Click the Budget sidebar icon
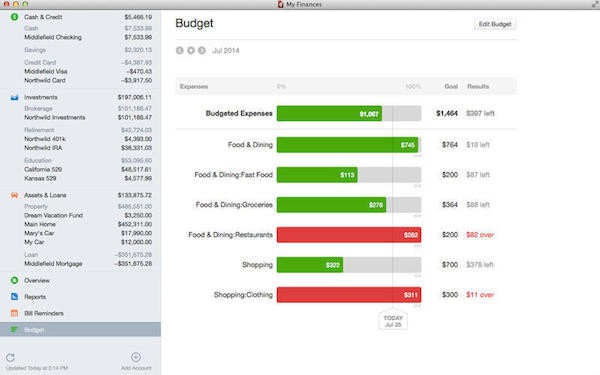 [x=15, y=329]
